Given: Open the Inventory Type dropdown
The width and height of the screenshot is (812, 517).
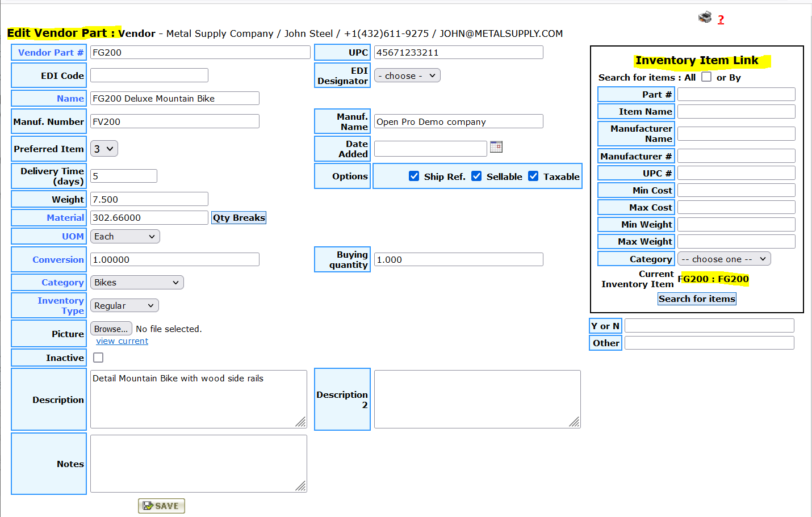Looking at the screenshot, I should (124, 306).
